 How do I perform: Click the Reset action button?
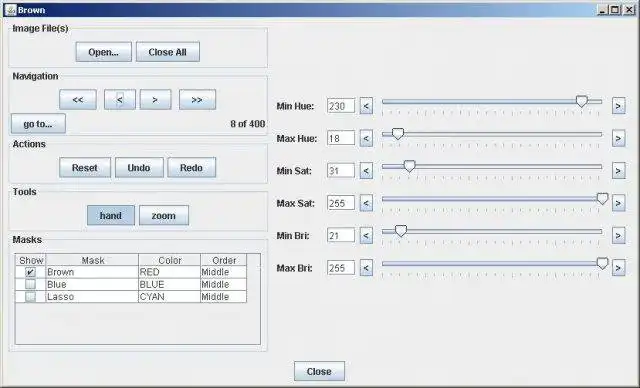pos(85,168)
